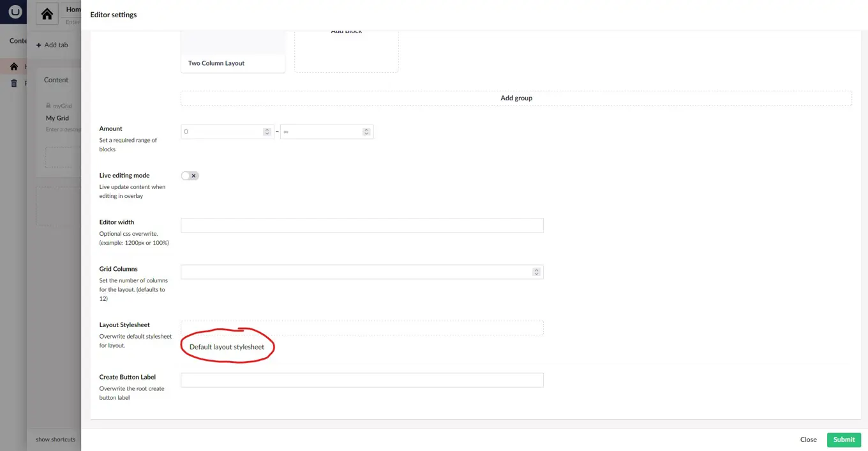Open the Recycle Bin trash icon

pos(14,83)
